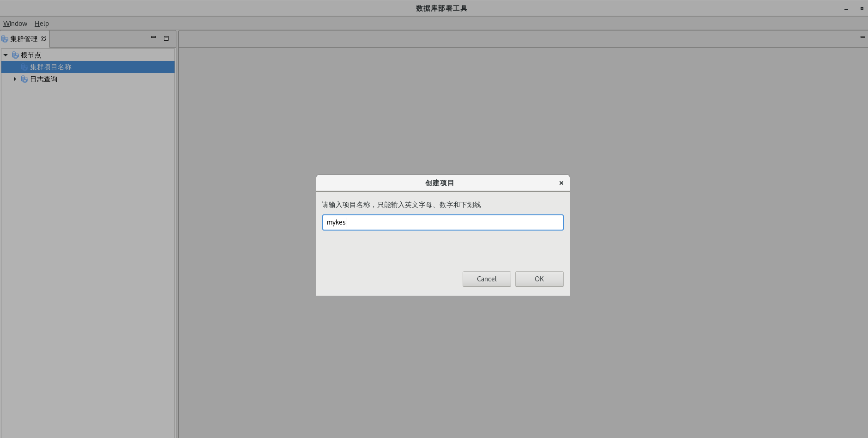Click the 根节点 node icon
Image resolution: width=868 pixels, height=438 pixels.
pos(15,55)
